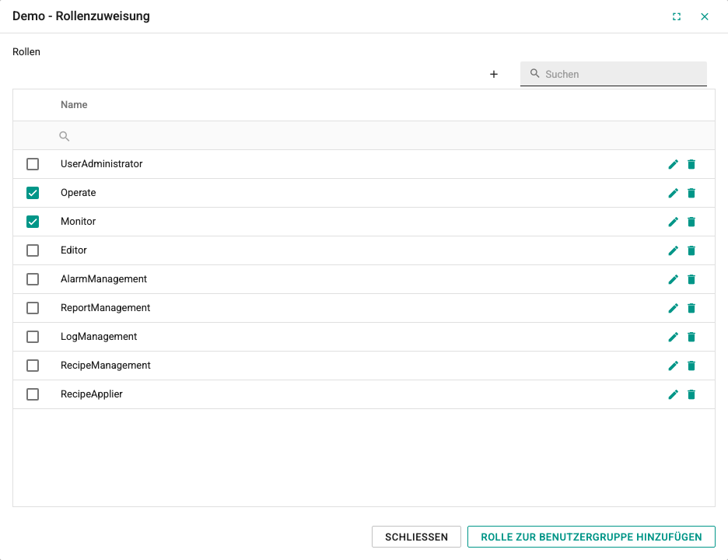Tick the AlarmManagement checkbox
The image size is (728, 560).
(33, 279)
